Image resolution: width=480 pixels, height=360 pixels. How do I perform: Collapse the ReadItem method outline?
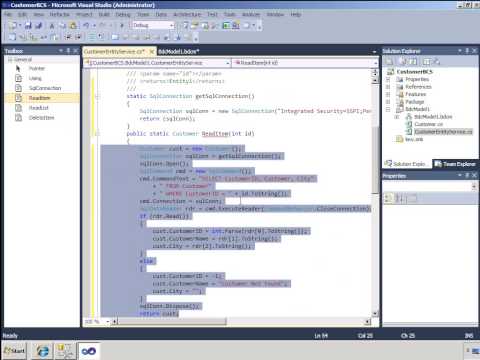tap(97, 134)
